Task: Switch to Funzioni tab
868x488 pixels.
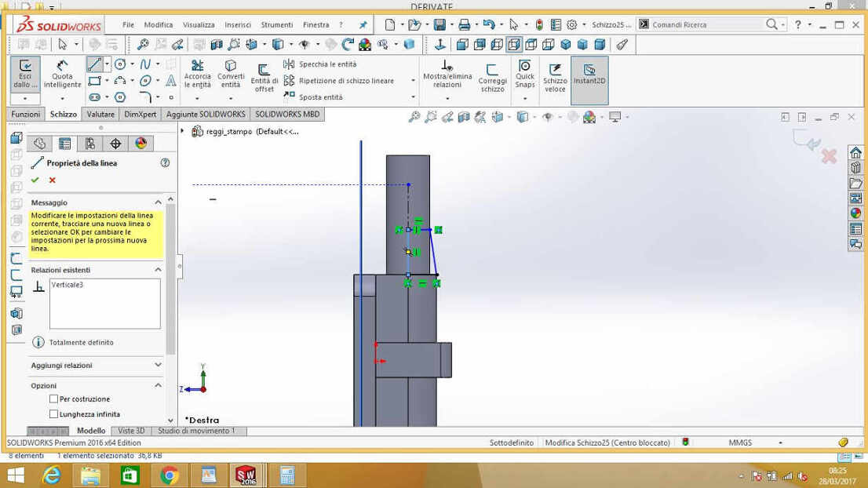Action: pyautogui.click(x=25, y=114)
